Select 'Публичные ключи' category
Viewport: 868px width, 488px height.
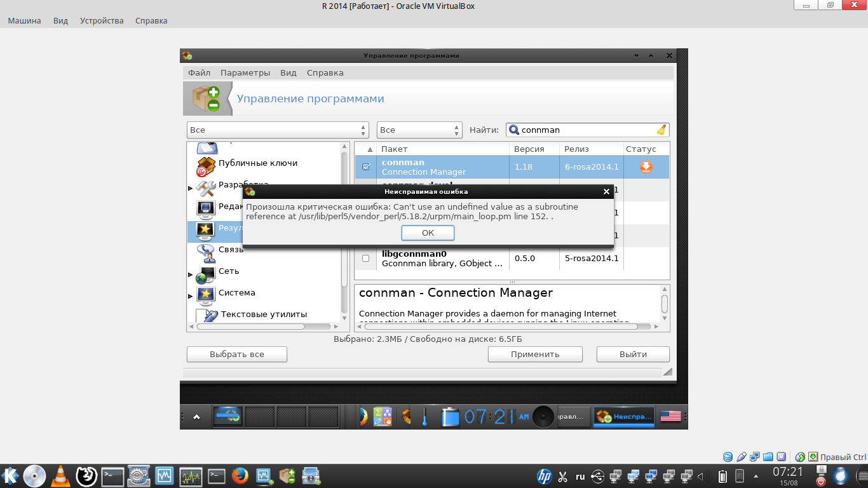[x=258, y=163]
